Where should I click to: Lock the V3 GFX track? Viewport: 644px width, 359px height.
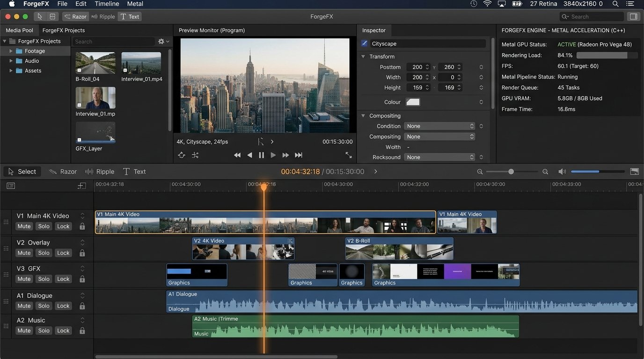coord(63,279)
